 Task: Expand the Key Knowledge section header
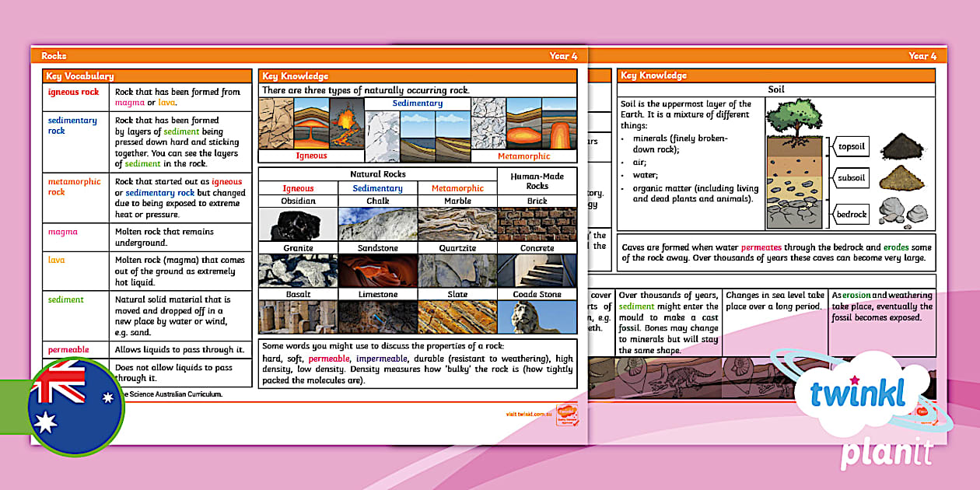(295, 76)
